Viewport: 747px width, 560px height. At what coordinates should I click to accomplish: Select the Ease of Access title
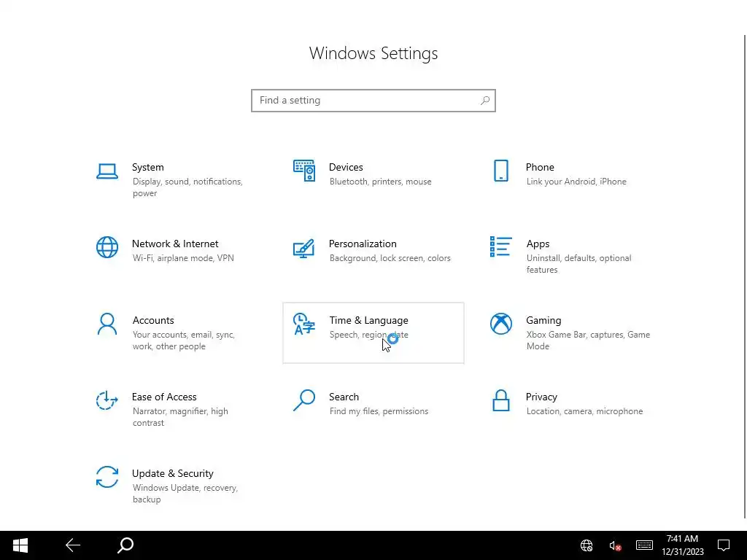pyautogui.click(x=164, y=397)
